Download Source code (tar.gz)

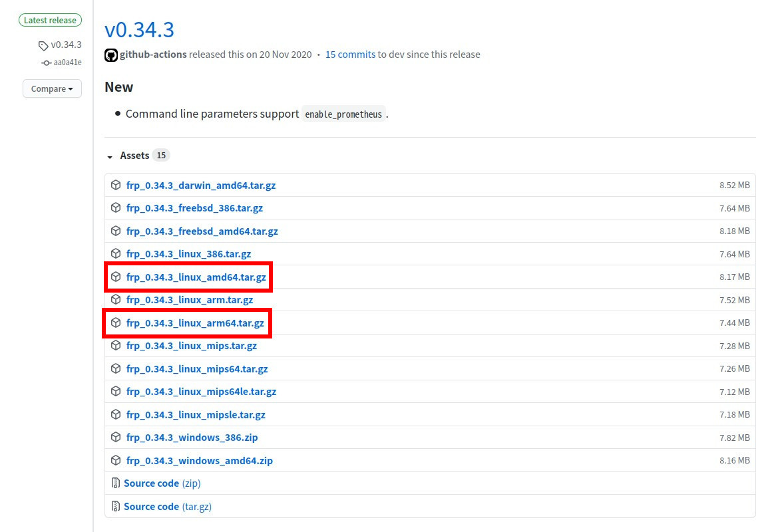click(x=168, y=506)
